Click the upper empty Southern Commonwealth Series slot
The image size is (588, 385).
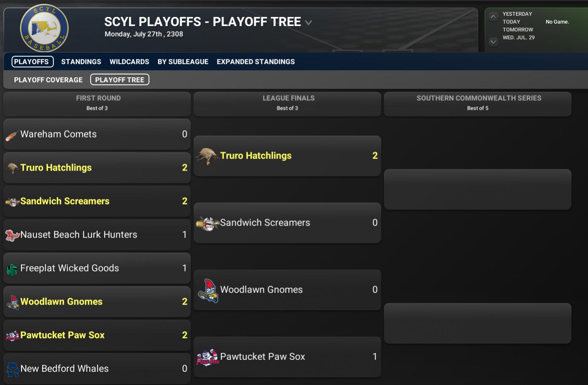[x=477, y=189]
